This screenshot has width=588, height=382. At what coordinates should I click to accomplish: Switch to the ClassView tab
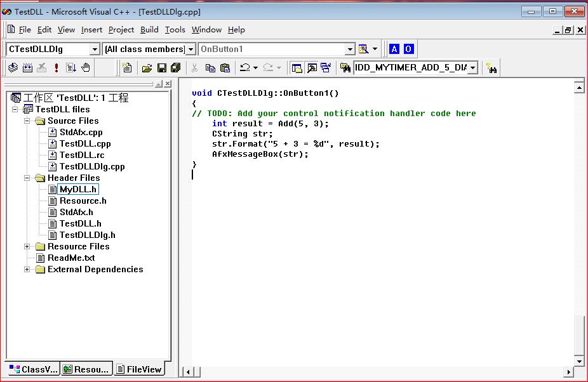click(33, 369)
